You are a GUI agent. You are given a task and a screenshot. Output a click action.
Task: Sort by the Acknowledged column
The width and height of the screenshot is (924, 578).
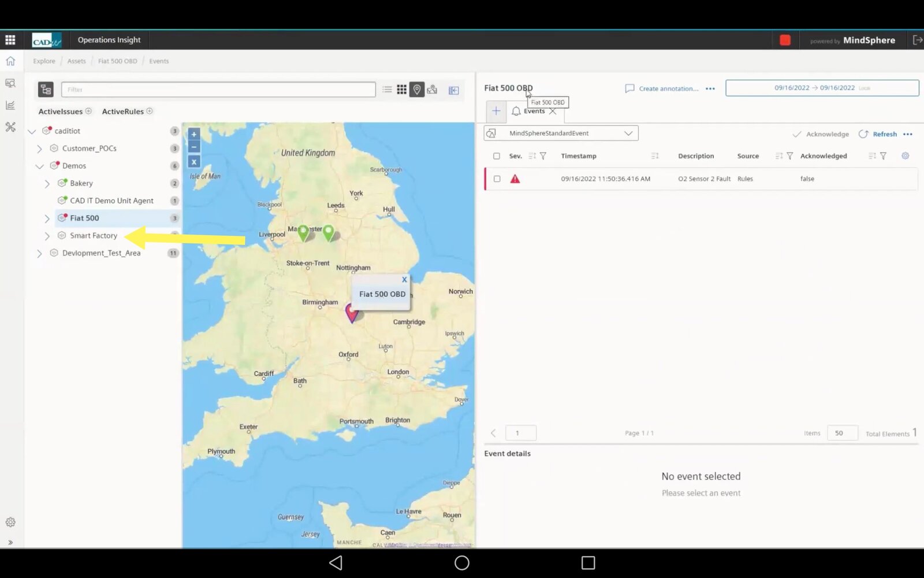tap(872, 156)
